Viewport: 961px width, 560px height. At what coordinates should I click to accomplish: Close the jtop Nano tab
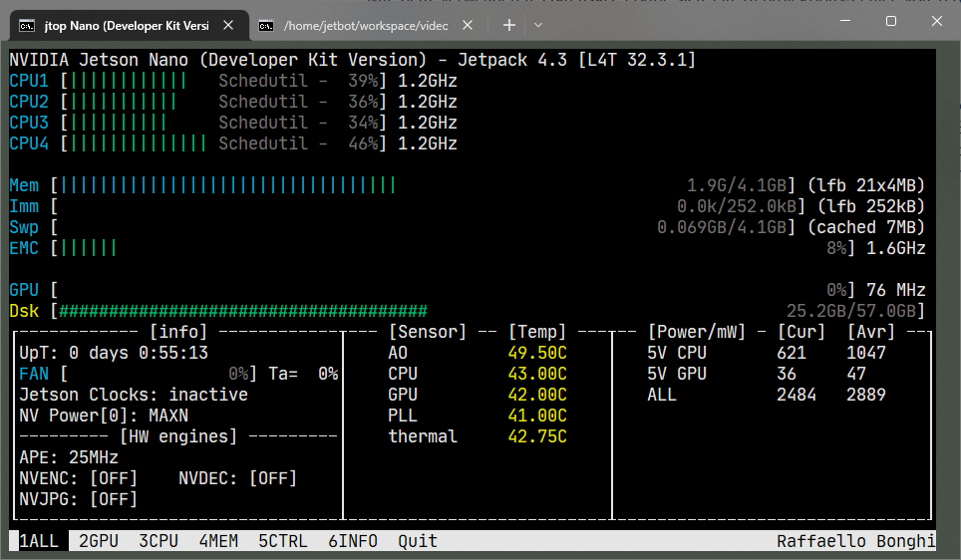click(228, 25)
